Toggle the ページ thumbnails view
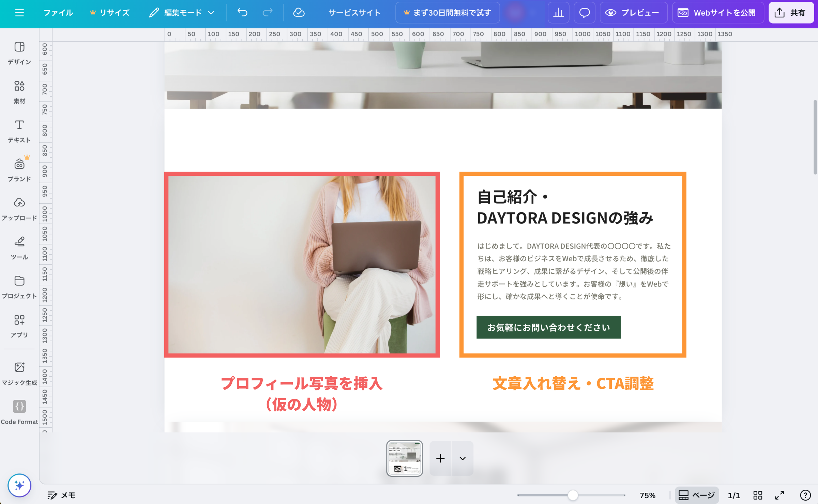This screenshot has height=504, width=818. [697, 495]
